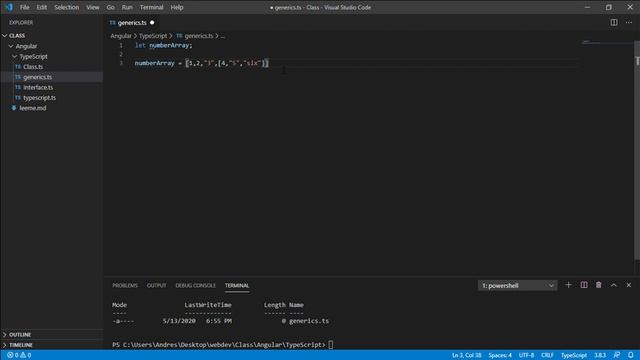Click the feedback icon in status bar
Screen dimensions: 640x360
point(616,355)
